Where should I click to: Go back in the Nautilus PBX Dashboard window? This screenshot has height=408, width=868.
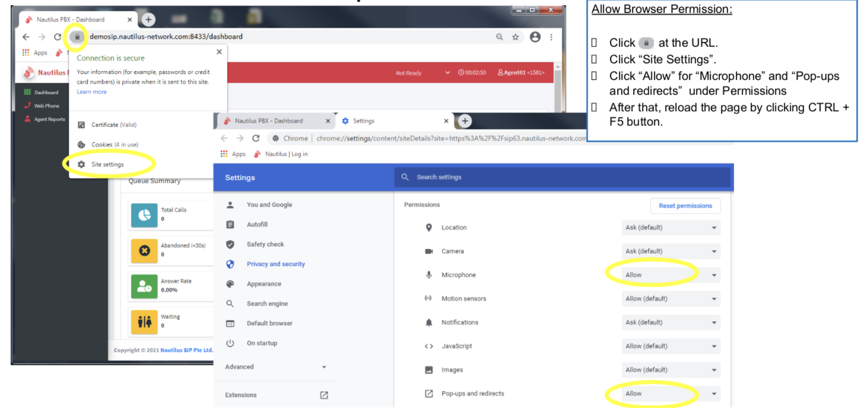pyautogui.click(x=26, y=37)
